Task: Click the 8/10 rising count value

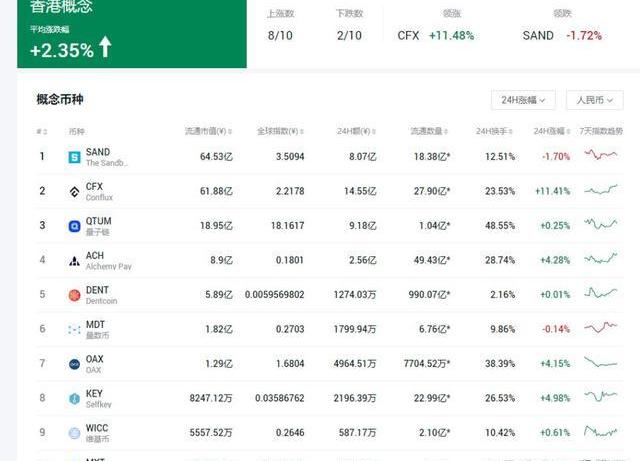Action: coord(280,36)
